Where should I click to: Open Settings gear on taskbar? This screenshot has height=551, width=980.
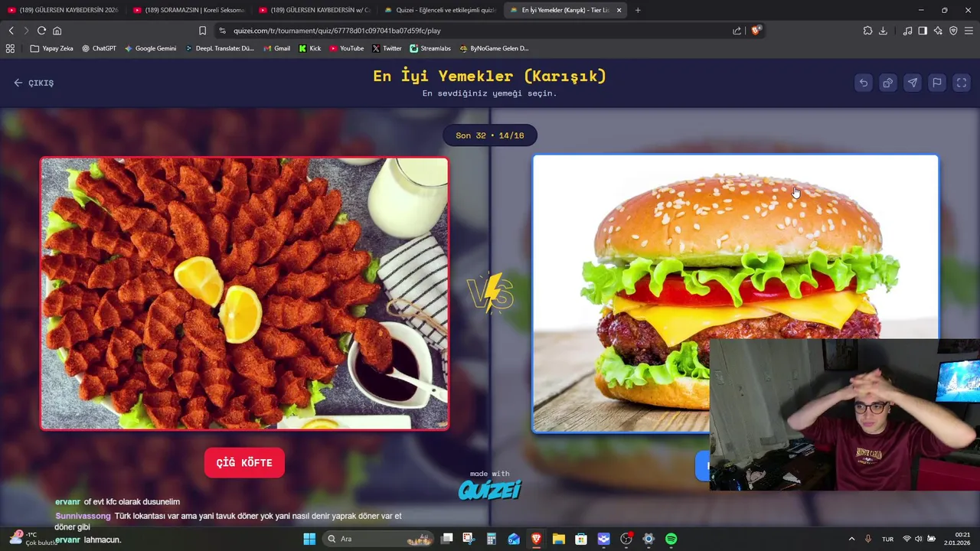click(x=648, y=539)
